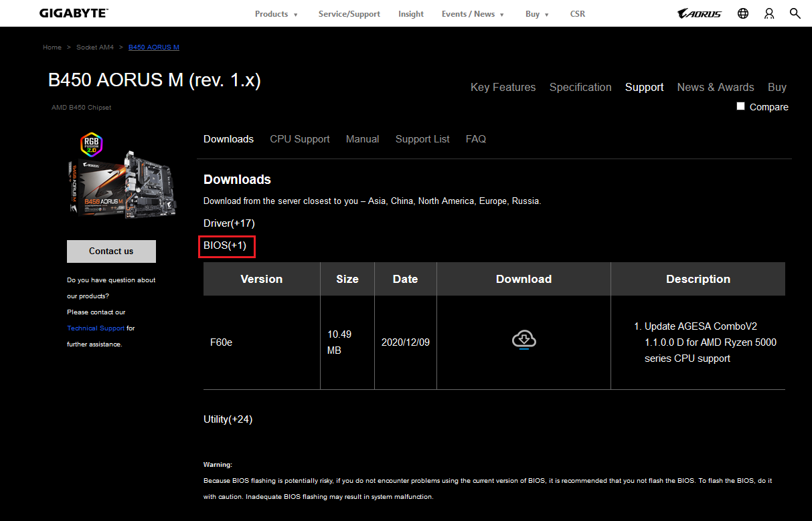Click the Contact us button
Image resolution: width=812 pixels, height=521 pixels.
[x=111, y=251]
